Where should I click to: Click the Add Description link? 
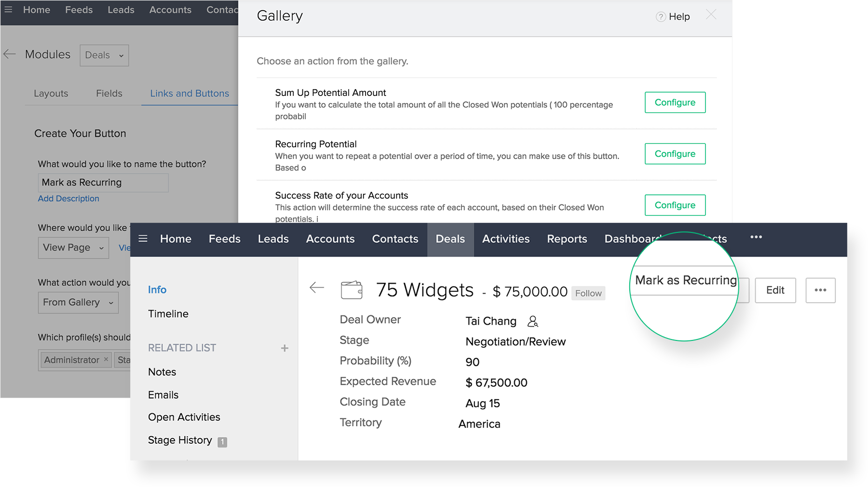(x=68, y=199)
